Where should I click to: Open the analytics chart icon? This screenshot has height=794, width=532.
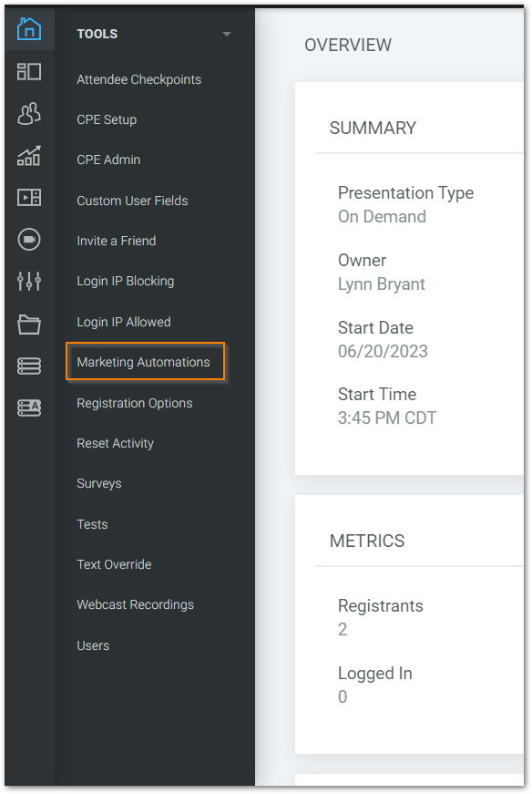29,156
